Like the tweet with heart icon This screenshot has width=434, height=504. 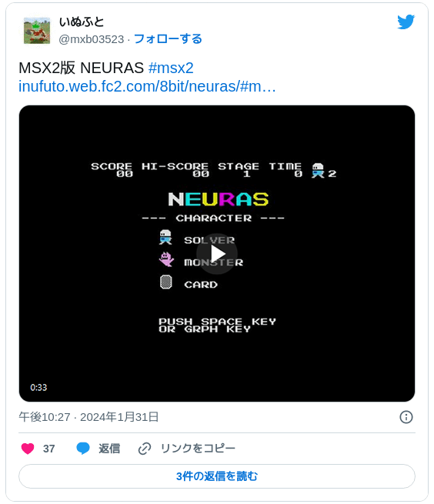(28, 449)
